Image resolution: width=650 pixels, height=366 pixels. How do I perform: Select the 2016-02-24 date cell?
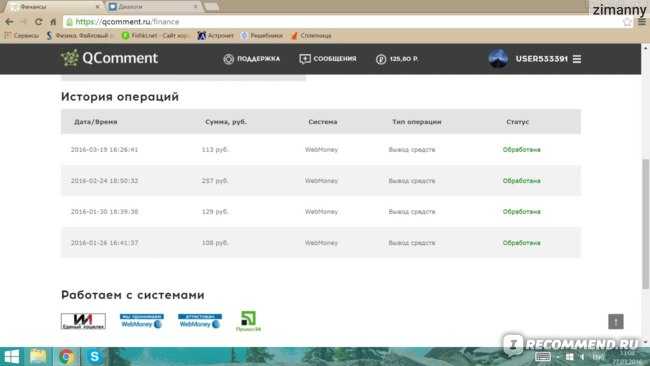click(104, 181)
